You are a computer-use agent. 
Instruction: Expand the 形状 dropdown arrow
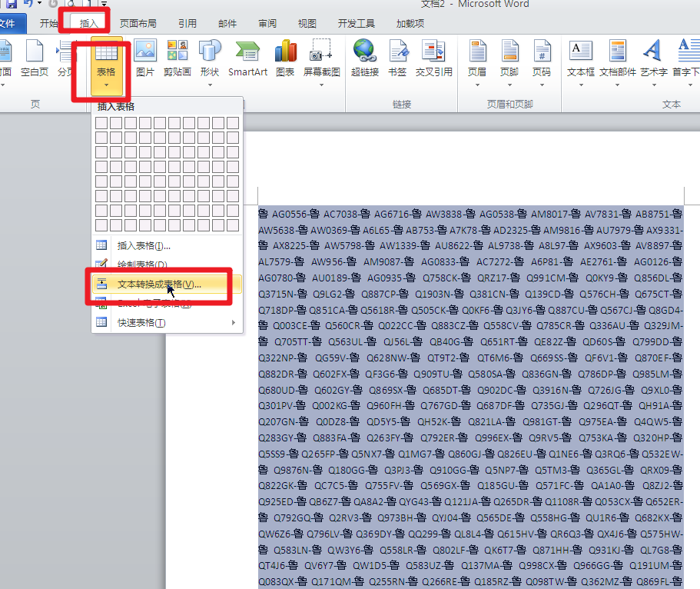(210, 85)
